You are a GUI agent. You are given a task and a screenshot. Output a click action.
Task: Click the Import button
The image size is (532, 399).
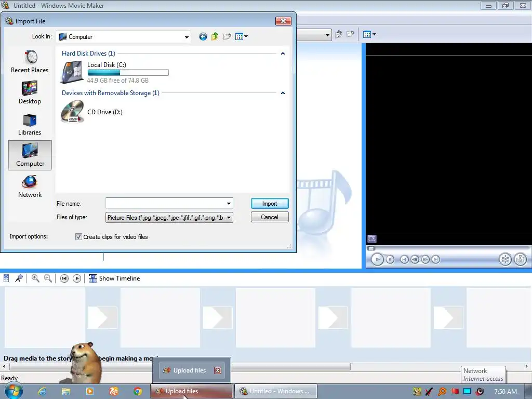[270, 204]
